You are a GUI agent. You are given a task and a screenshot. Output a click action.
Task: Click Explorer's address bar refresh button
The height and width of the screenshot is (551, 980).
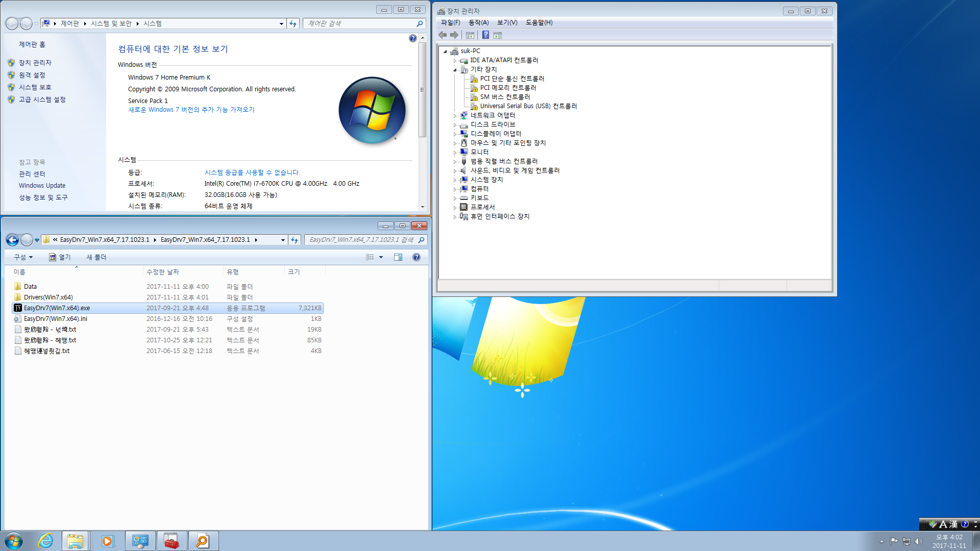tap(295, 240)
